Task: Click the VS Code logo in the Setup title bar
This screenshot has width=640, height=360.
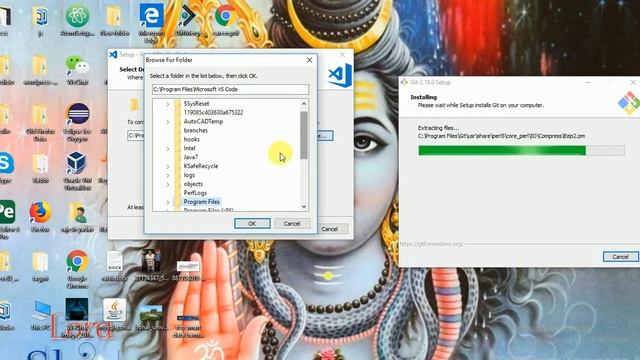Action: coord(113,54)
